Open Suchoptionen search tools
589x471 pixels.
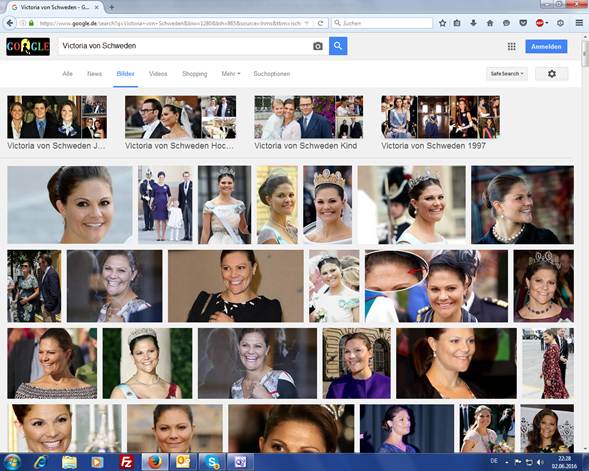click(x=272, y=74)
